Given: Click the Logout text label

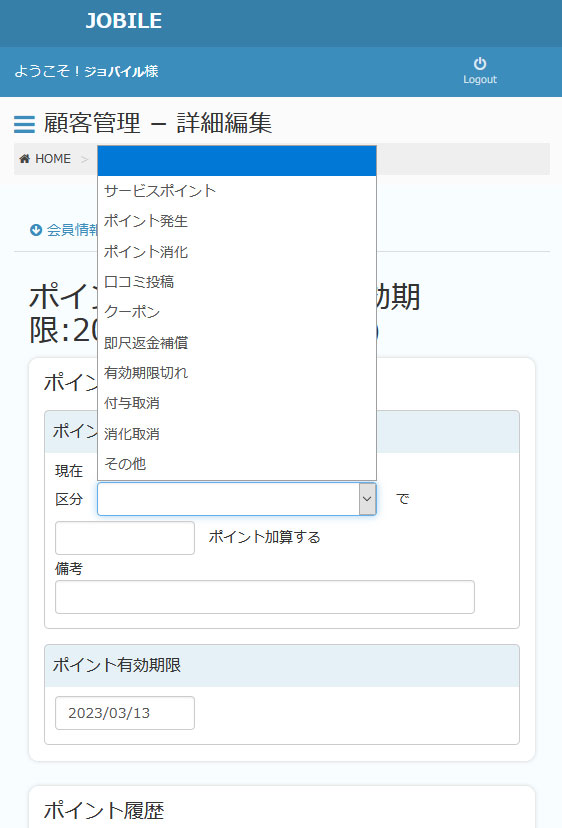Looking at the screenshot, I should 480,80.
